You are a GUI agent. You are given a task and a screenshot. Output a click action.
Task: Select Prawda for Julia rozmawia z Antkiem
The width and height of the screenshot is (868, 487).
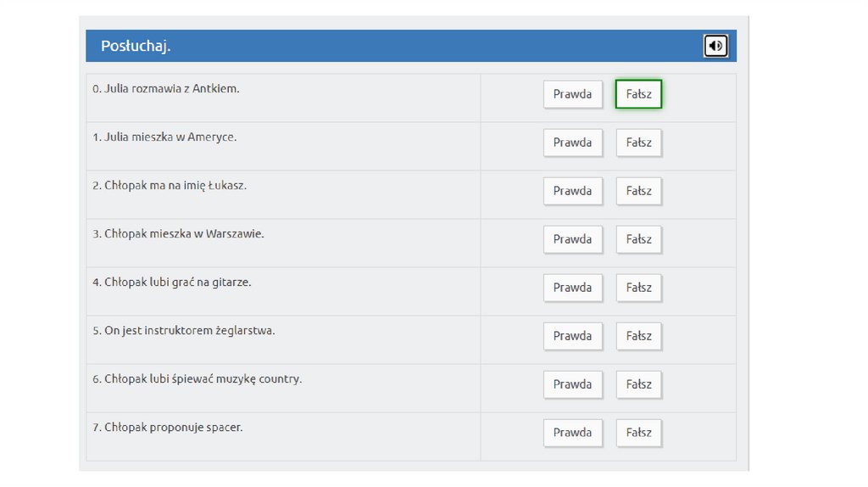click(572, 94)
